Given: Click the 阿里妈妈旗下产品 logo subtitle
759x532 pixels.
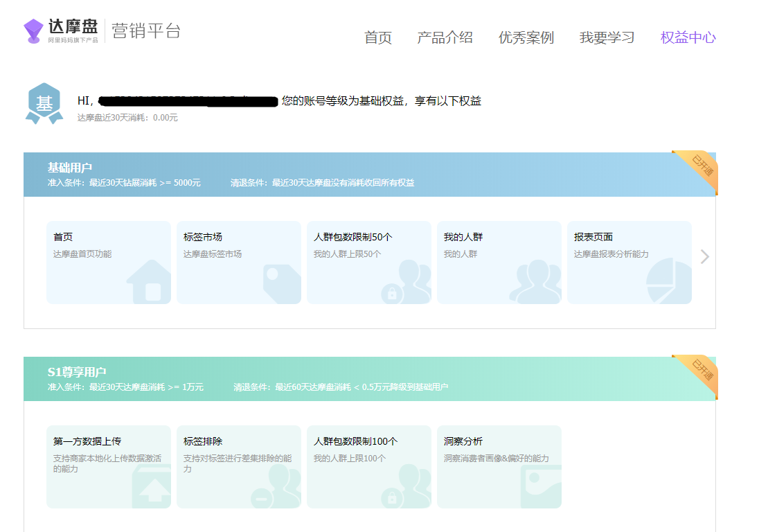Looking at the screenshot, I should (x=73, y=40).
